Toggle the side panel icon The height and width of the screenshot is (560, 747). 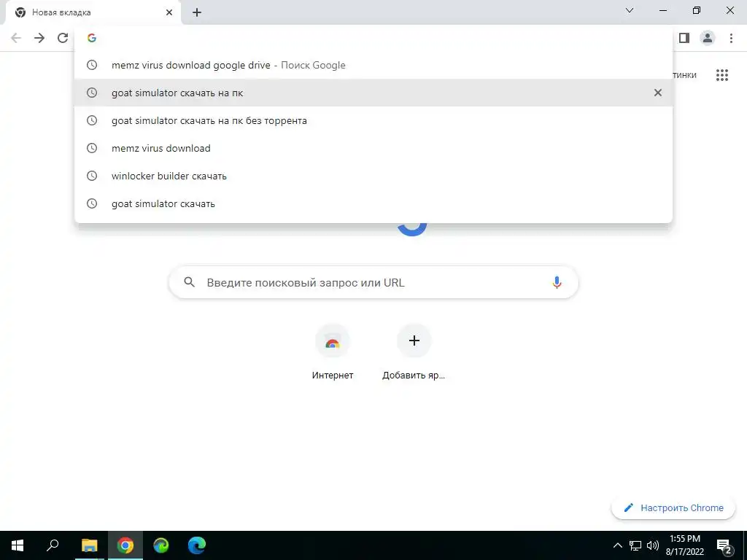coord(684,38)
